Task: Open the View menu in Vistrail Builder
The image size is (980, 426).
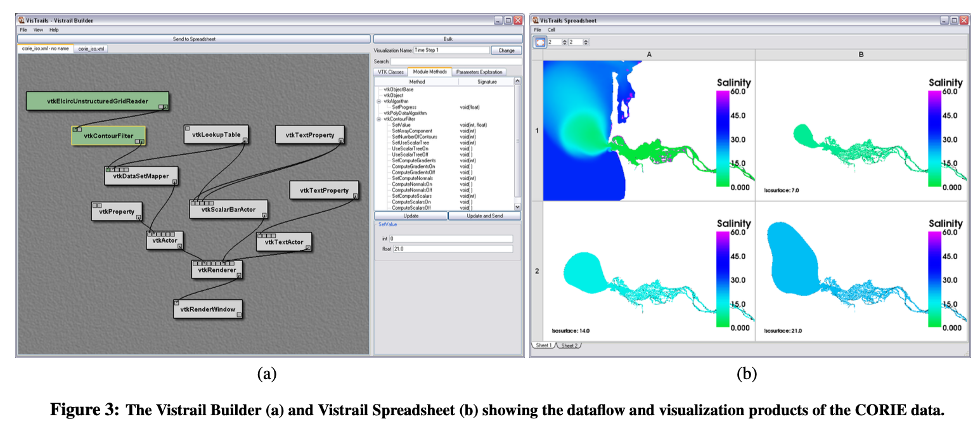Action: click(x=38, y=30)
